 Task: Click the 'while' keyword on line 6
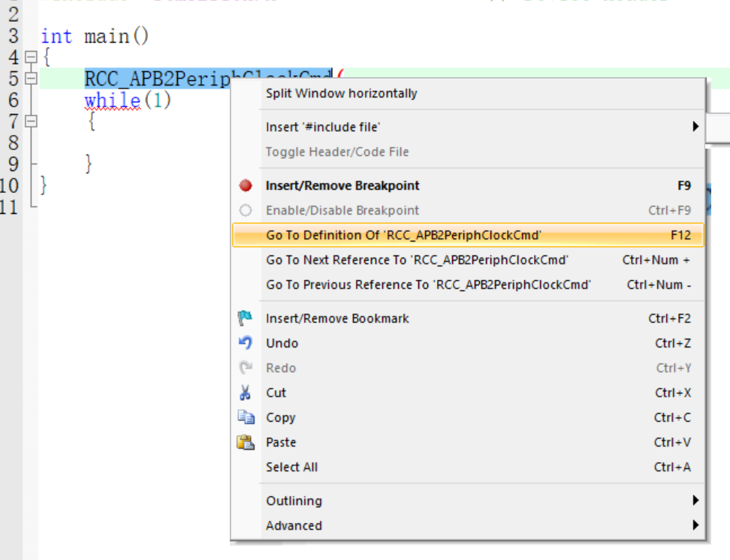(x=112, y=100)
